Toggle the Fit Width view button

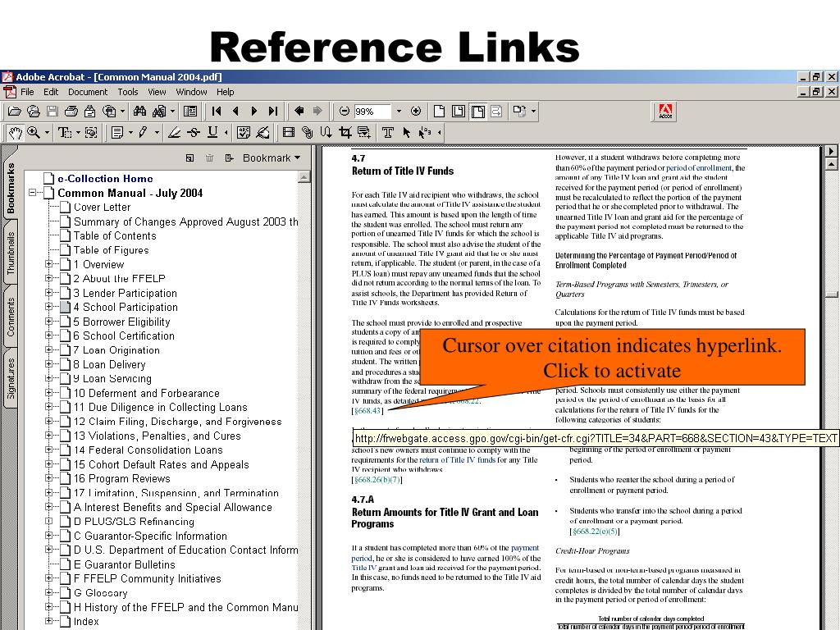(478, 112)
